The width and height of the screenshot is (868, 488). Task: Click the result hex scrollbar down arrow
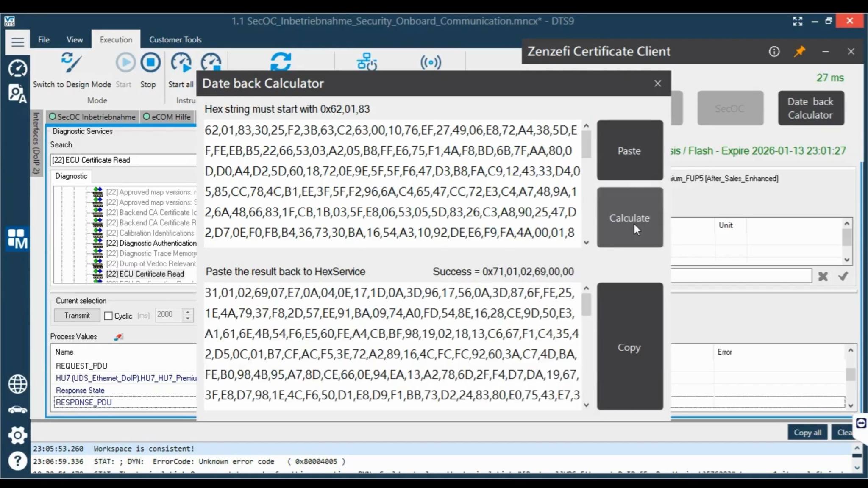(586, 405)
